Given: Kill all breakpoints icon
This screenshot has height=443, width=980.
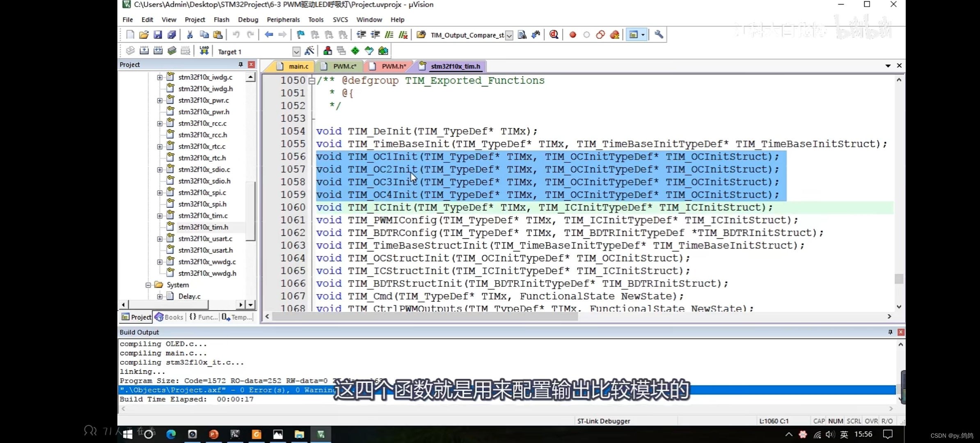Looking at the screenshot, I should [614, 35].
